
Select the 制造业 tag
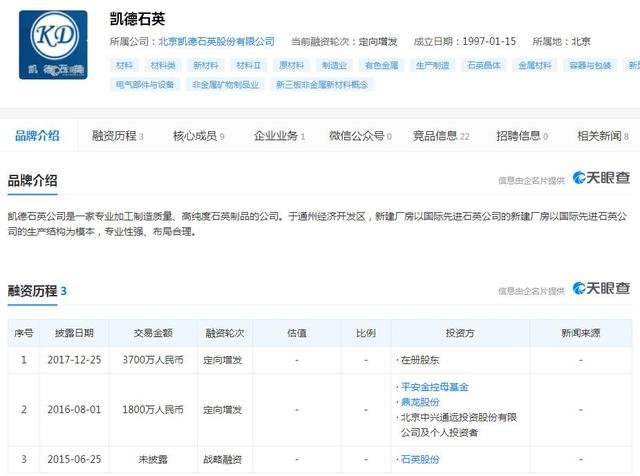(334, 65)
